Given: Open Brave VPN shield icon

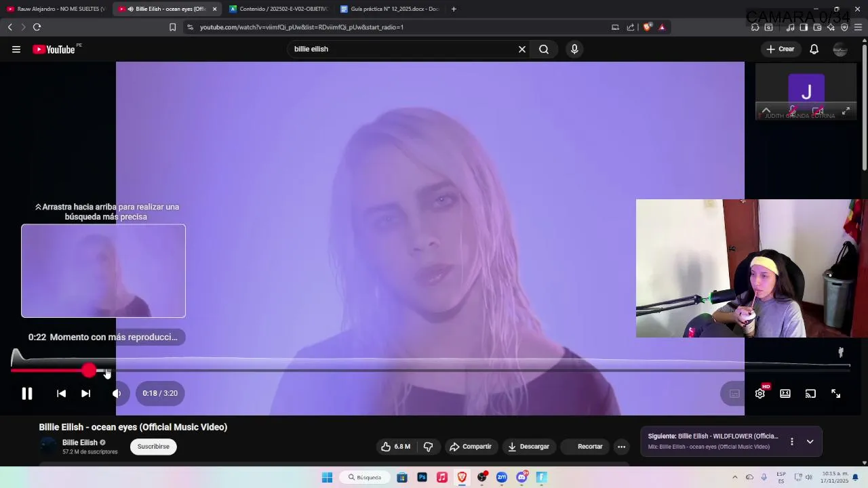Looking at the screenshot, I should pos(844,27).
